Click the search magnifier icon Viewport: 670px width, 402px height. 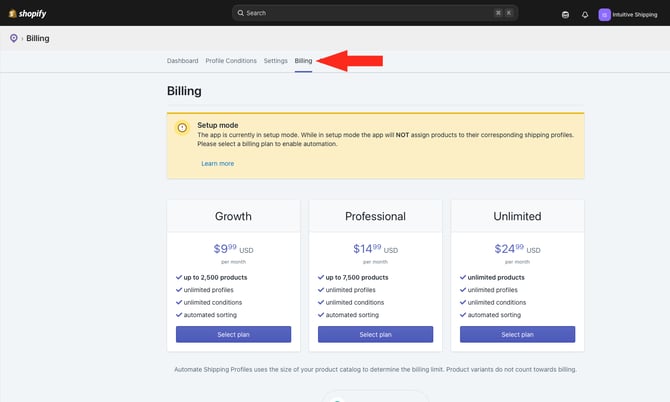241,13
